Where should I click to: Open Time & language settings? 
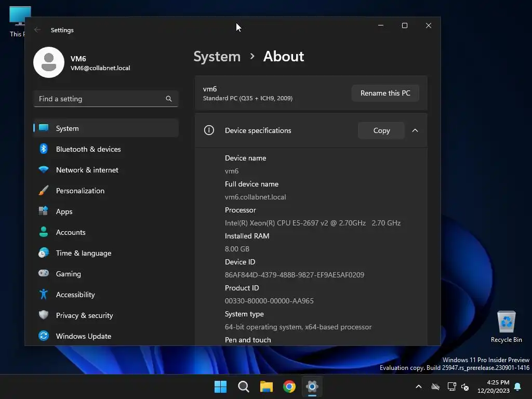pos(106,253)
